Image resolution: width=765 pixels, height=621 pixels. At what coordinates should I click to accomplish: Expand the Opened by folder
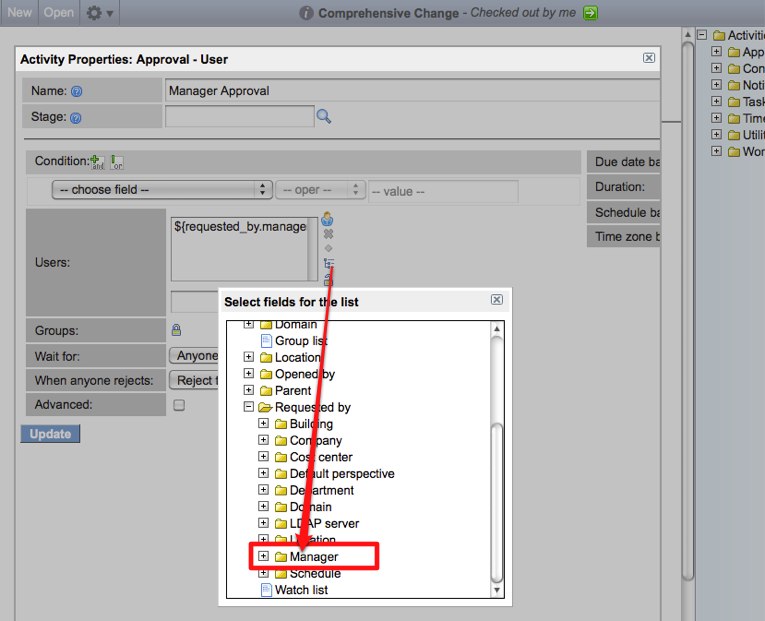click(x=249, y=374)
